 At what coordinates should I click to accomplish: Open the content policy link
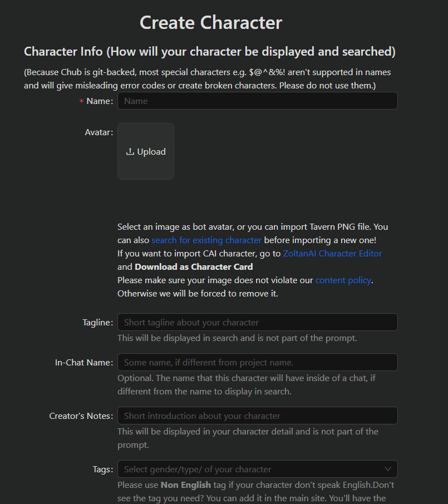pyautogui.click(x=343, y=280)
